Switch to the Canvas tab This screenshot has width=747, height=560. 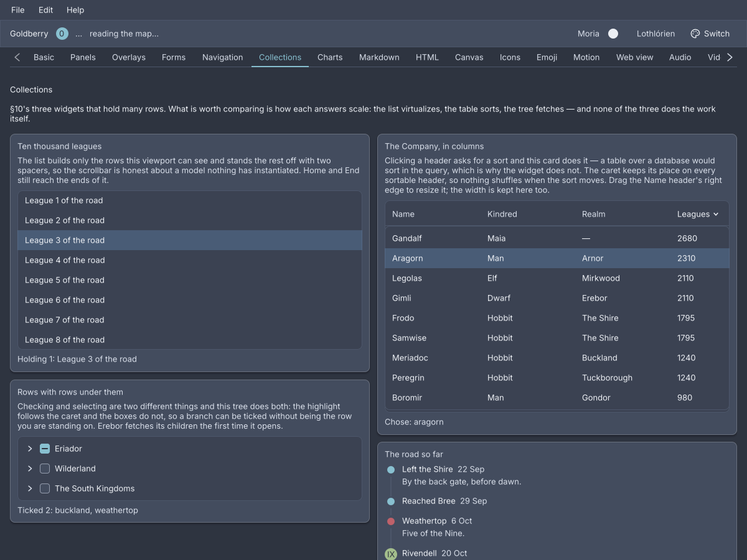[x=469, y=57]
